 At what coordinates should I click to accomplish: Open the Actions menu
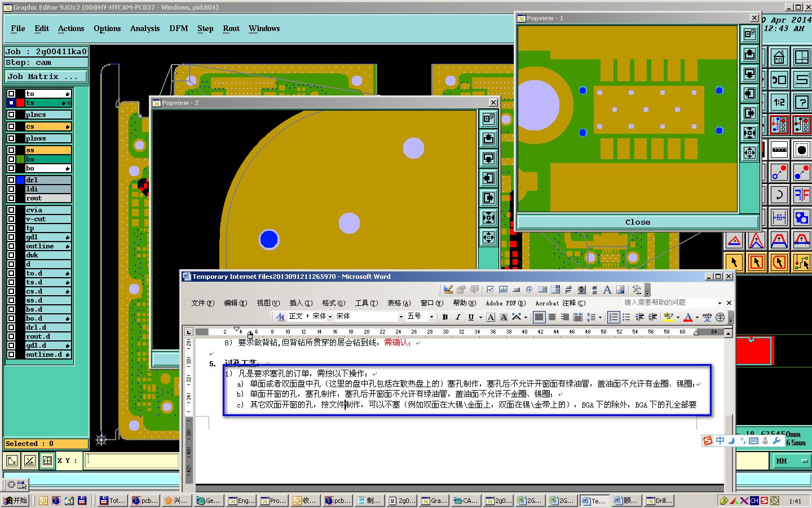coord(71,28)
